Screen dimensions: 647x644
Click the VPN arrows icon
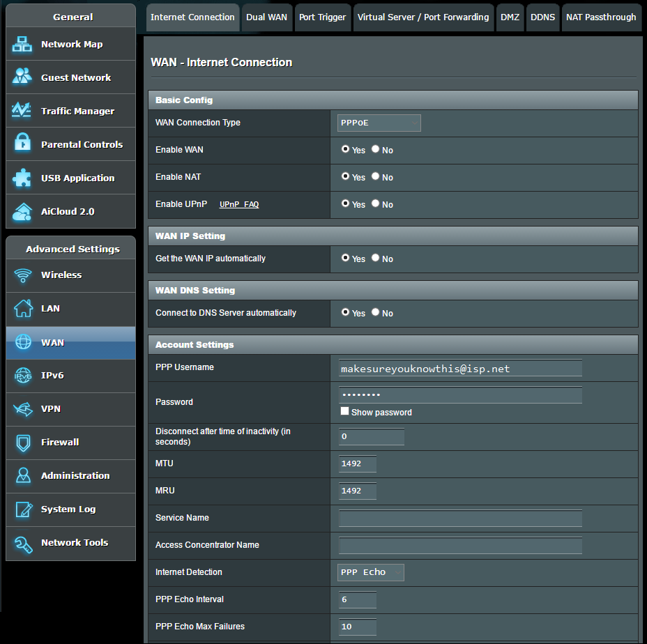pos(23,409)
